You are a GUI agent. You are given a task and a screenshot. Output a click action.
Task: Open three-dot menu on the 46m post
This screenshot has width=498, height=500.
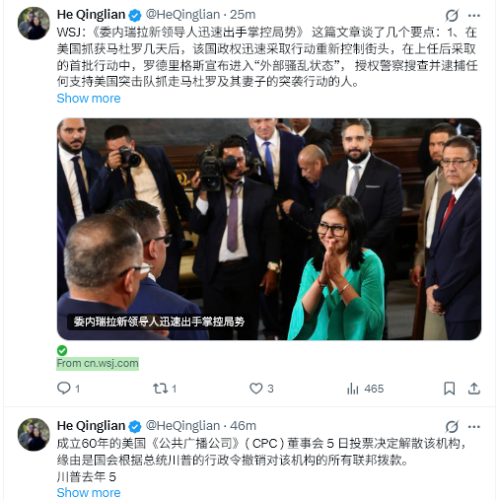coord(474,427)
